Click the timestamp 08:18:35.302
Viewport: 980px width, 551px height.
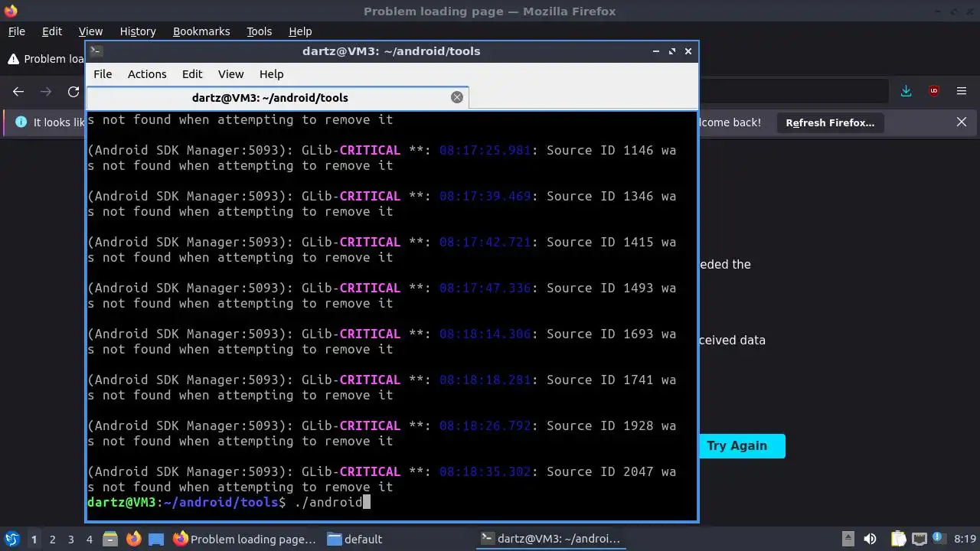click(x=485, y=471)
